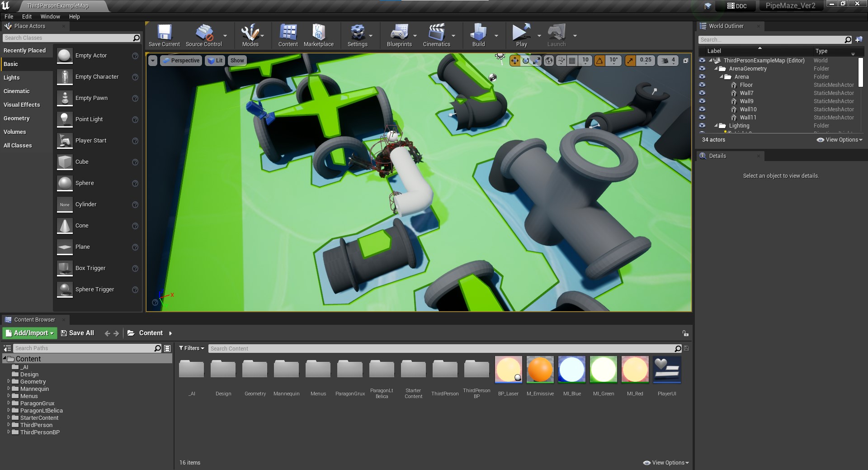Select the translate (move) gizmo tool
868x470 pixels.
(515, 61)
